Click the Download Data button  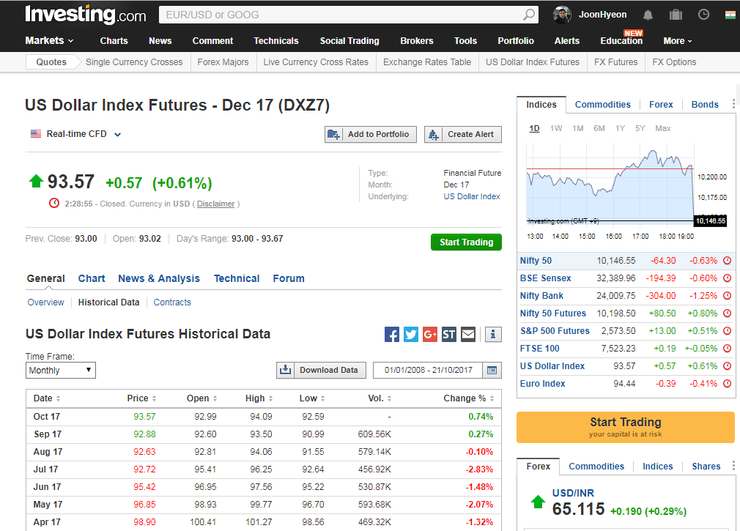pyautogui.click(x=320, y=370)
